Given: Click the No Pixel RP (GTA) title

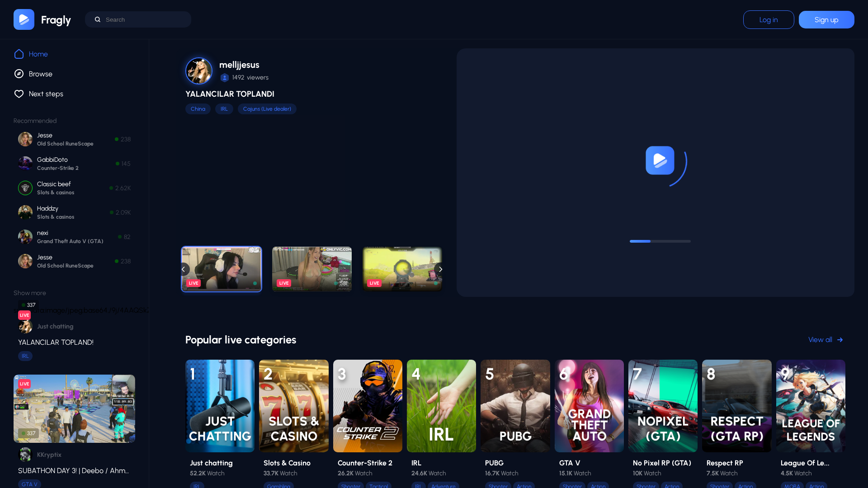Looking at the screenshot, I should coord(662,463).
